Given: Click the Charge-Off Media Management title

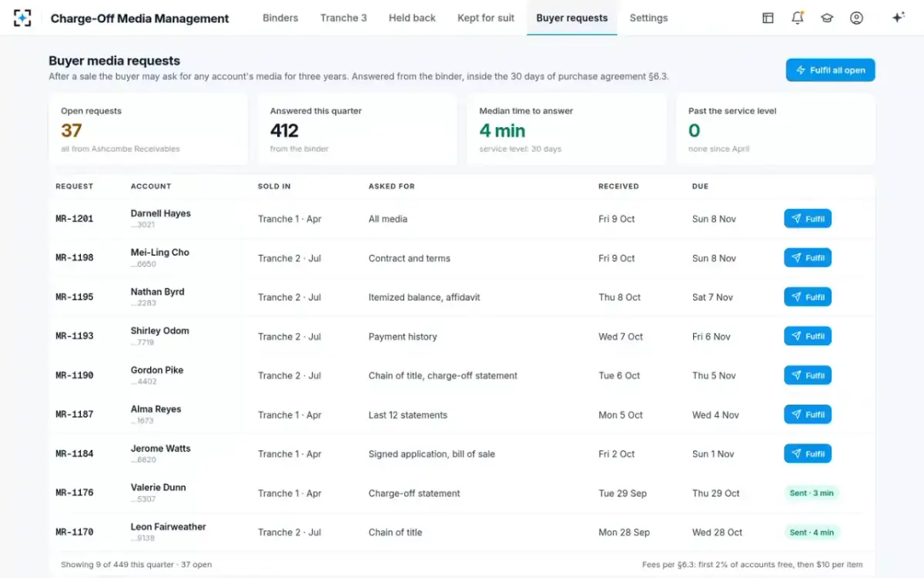Looking at the screenshot, I should 139,18.
